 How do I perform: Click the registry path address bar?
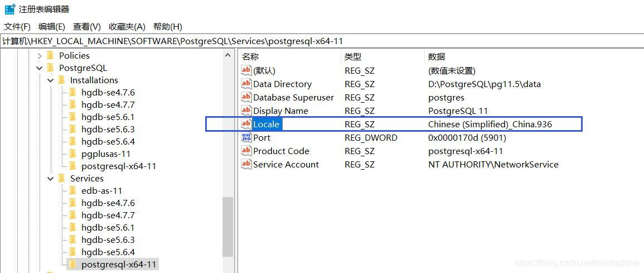(322, 41)
